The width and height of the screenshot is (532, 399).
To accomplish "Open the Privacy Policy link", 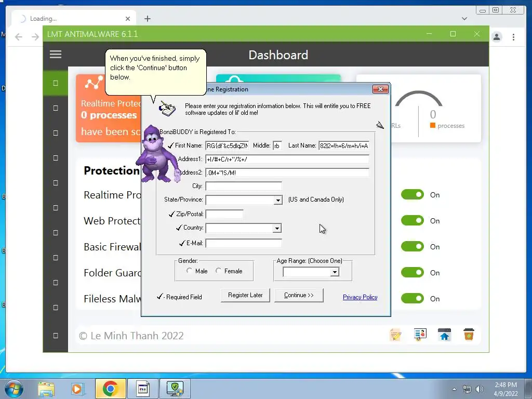I will (x=360, y=297).
